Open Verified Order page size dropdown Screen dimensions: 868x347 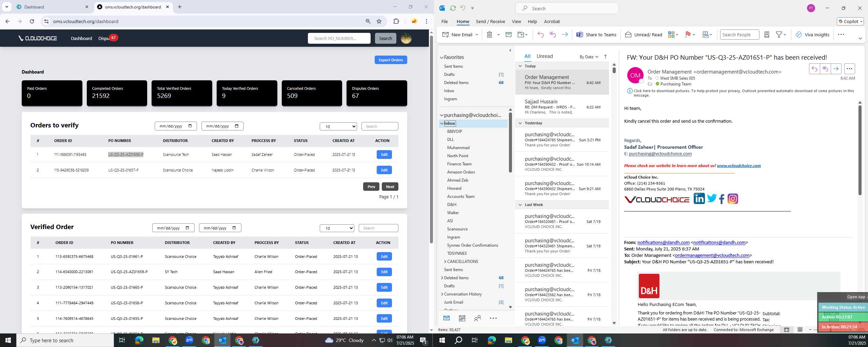pyautogui.click(x=337, y=228)
